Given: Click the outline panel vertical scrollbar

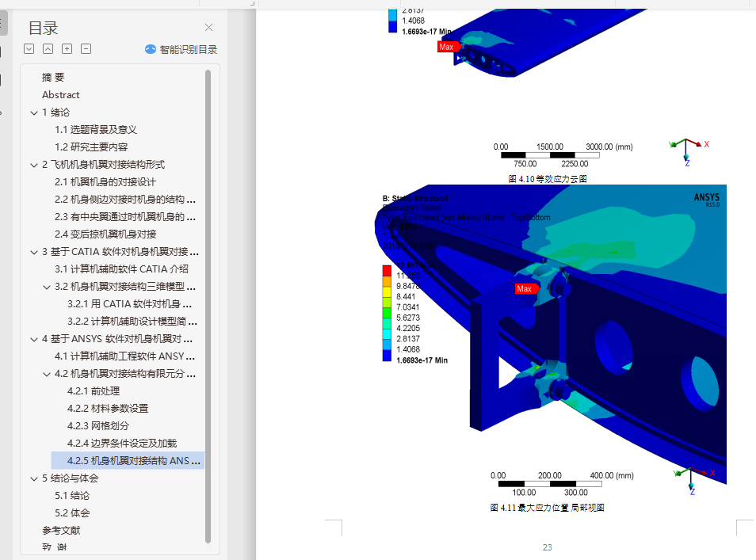Looking at the screenshot, I should (208, 307).
